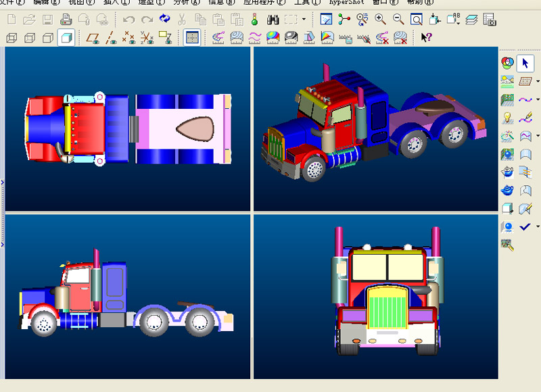Open the lights bulb editor
Image resolution: width=541 pixels, height=392 pixels.
[x=507, y=118]
